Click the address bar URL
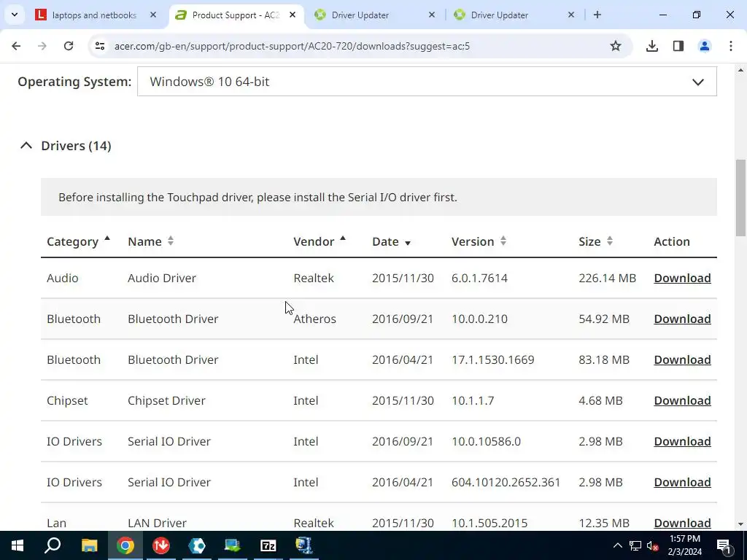747x560 pixels. (x=292, y=46)
